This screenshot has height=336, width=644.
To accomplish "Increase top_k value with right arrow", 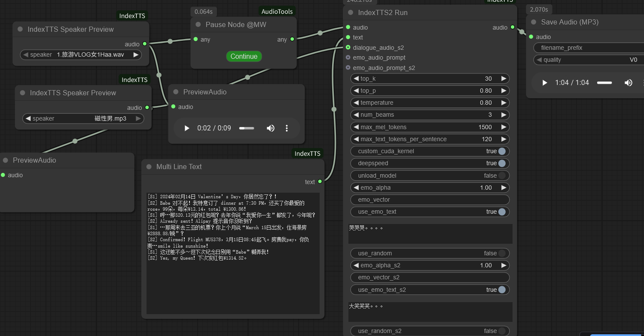I will [504, 79].
